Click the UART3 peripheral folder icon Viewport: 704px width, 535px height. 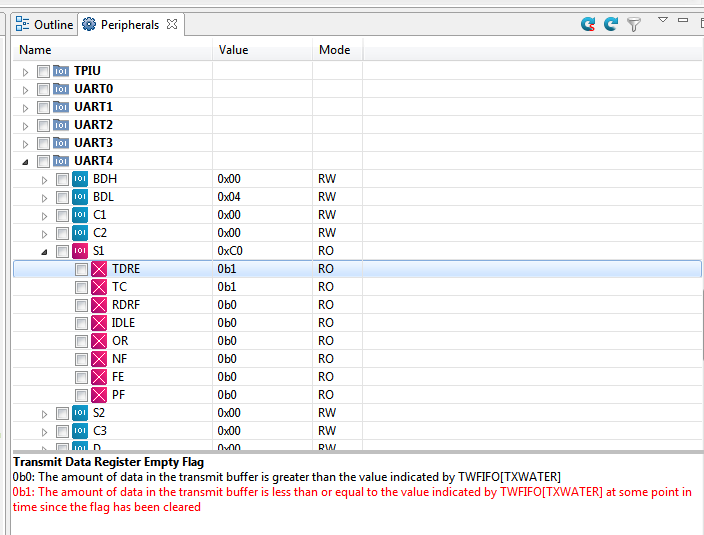tap(61, 143)
